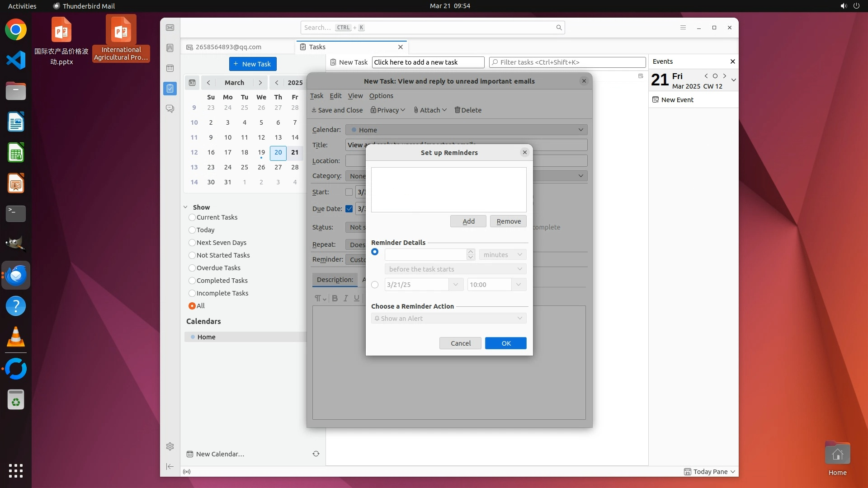Expand the before the task starts dropdown

455,269
